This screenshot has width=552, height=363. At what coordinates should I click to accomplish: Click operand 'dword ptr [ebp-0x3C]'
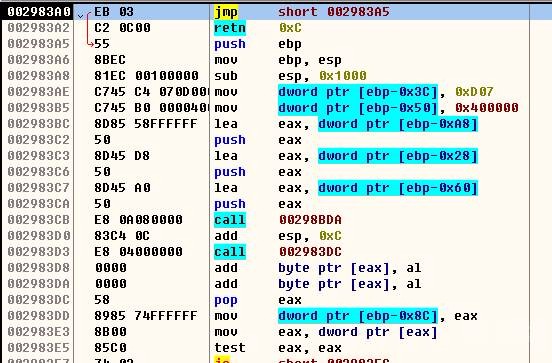click(x=358, y=92)
